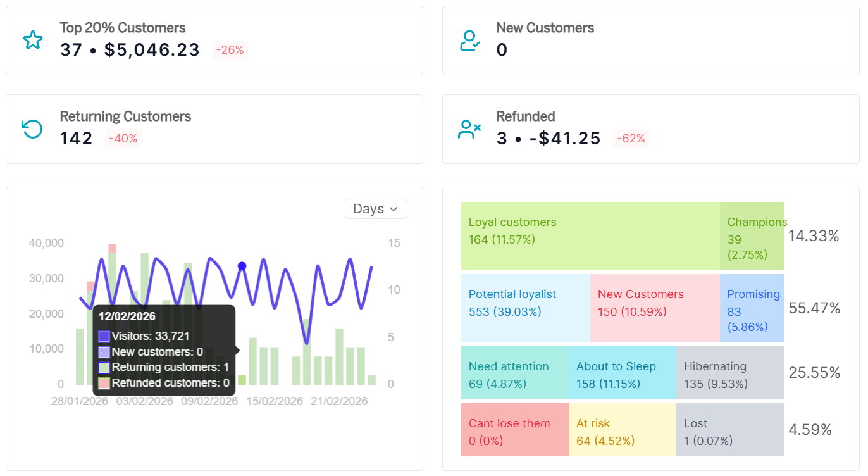This screenshot has height=476, width=868.
Task: Click the Champions segment in the RFM grid
Action: tap(753, 236)
